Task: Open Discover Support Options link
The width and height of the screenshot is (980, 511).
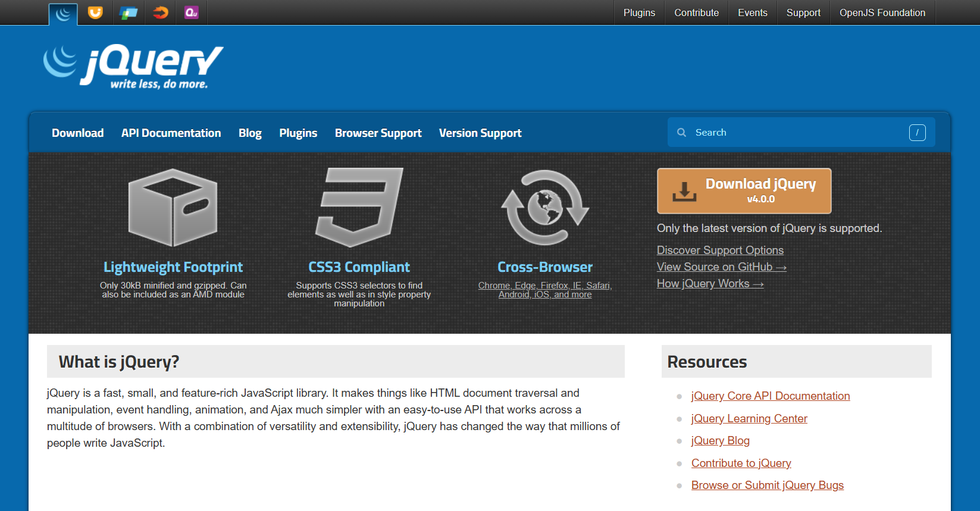Action: [x=720, y=250]
